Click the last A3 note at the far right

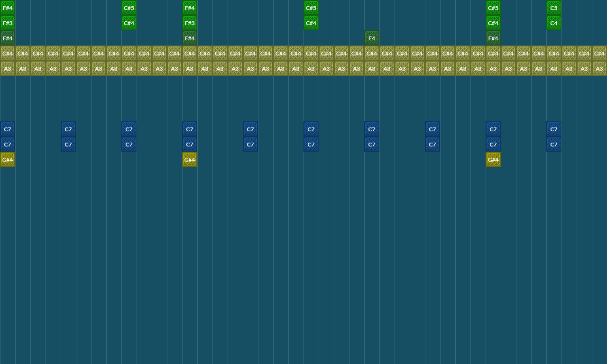click(x=599, y=68)
